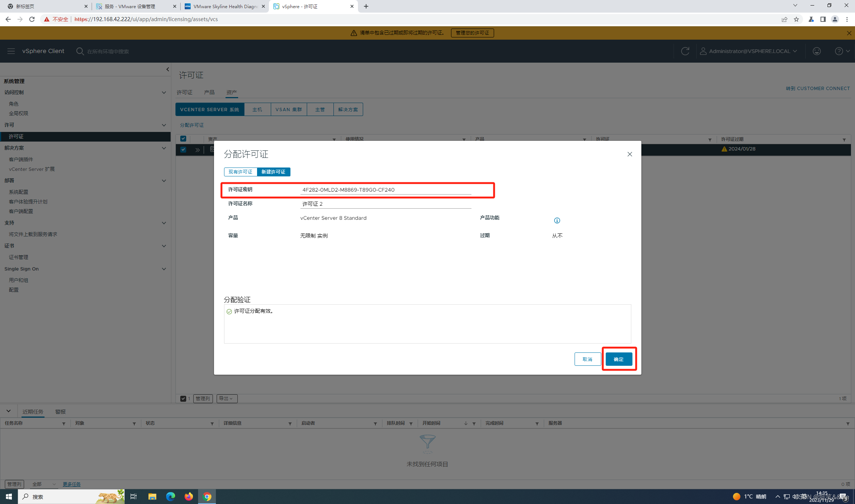Open File Explorer from taskbar
This screenshot has width=855, height=504.
tap(152, 497)
